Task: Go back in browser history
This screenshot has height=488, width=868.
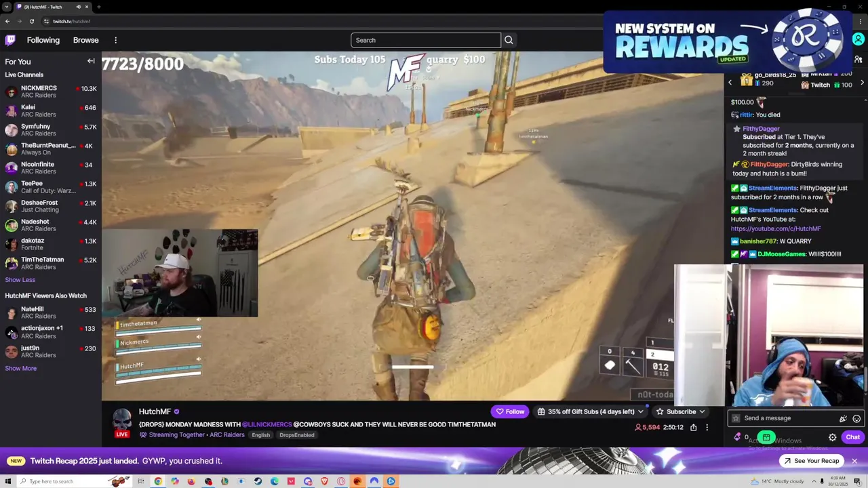Action: [x=7, y=21]
